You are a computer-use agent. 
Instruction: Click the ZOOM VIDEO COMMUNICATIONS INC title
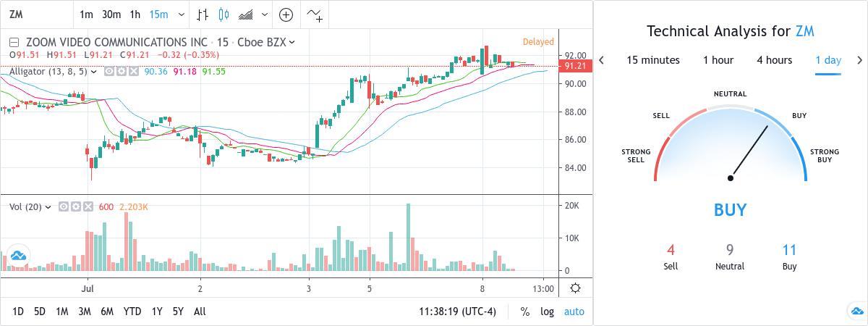click(x=116, y=42)
